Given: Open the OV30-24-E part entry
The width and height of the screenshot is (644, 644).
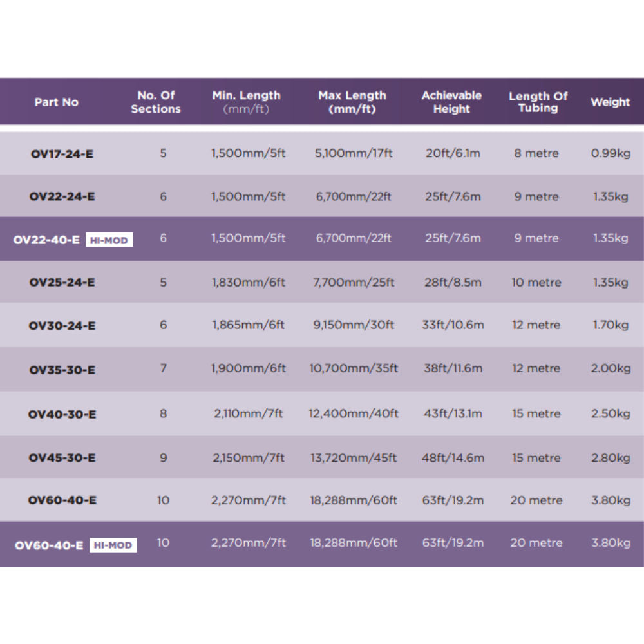Looking at the screenshot, I should pyautogui.click(x=62, y=326).
